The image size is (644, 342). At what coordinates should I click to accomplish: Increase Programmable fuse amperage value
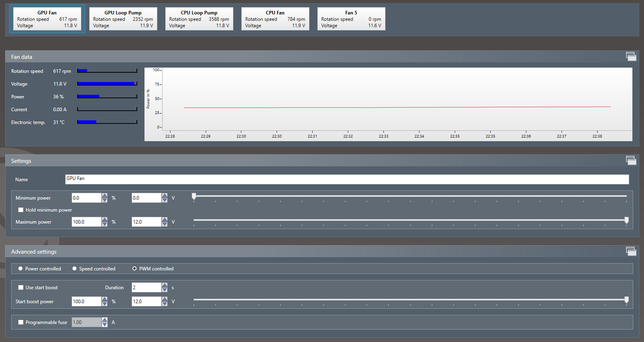pyautogui.click(x=105, y=320)
